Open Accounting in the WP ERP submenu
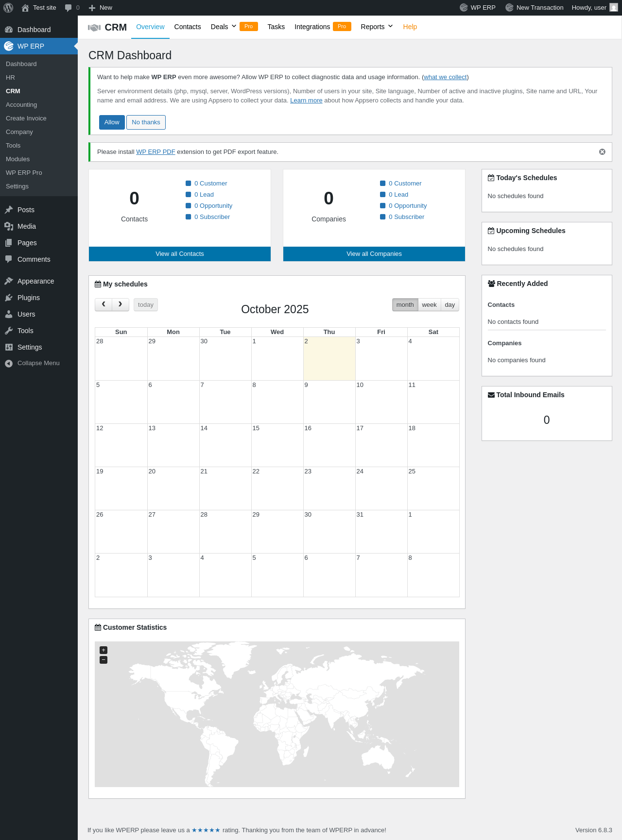This screenshot has height=840, width=622. coord(21,105)
